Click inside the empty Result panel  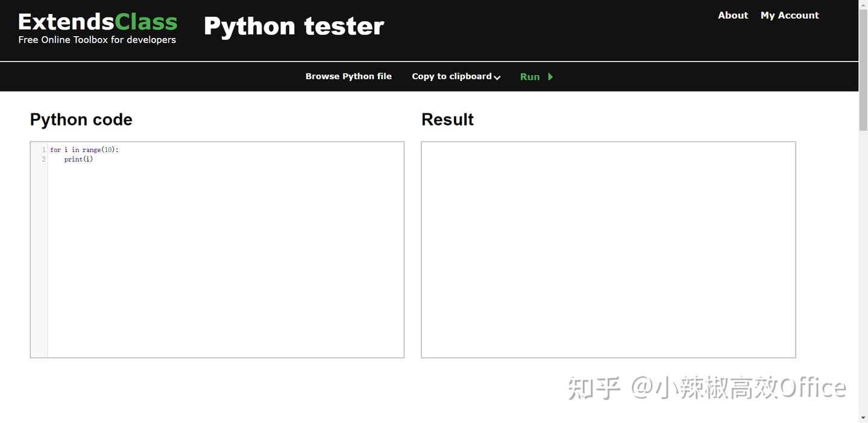(x=608, y=249)
